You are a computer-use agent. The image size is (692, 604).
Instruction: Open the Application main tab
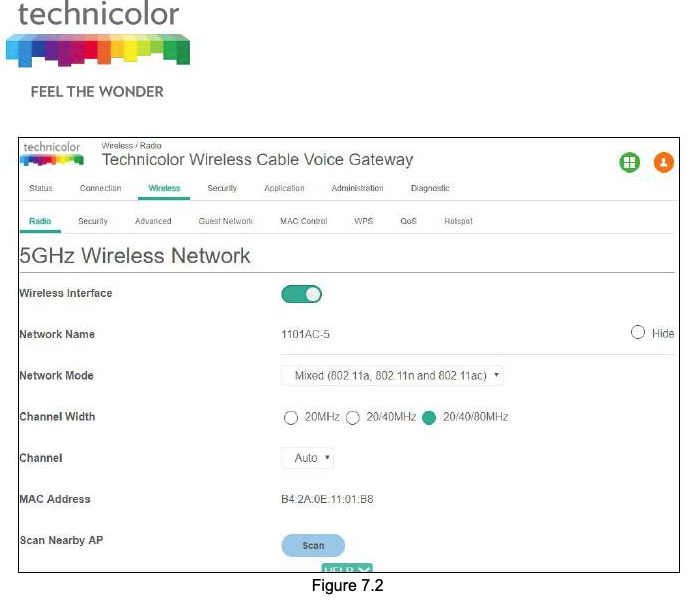[x=284, y=188]
